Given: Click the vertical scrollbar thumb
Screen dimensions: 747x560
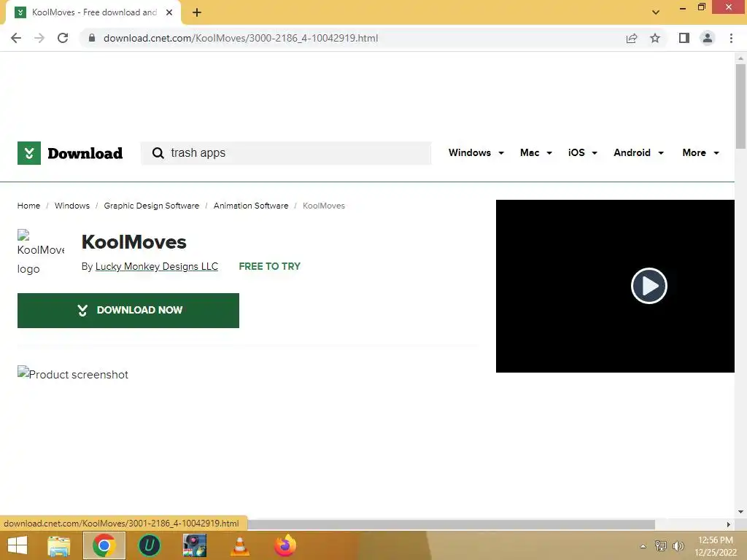Looking at the screenshot, I should [740, 106].
